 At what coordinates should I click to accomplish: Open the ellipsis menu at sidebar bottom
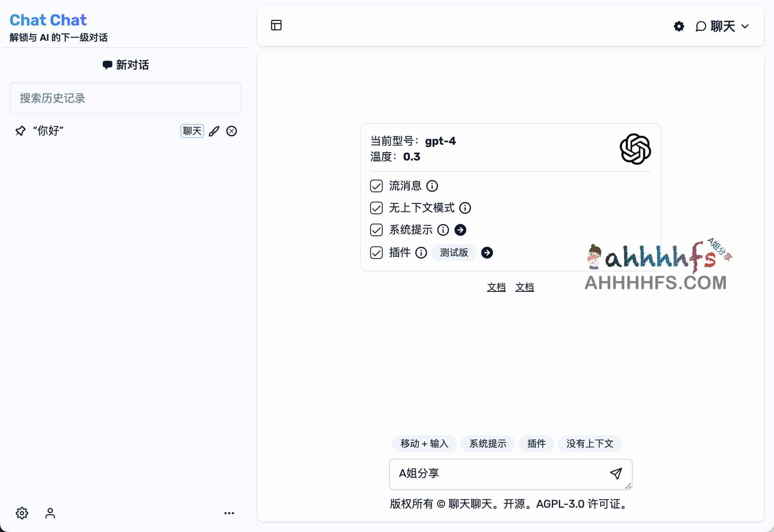coord(229,513)
